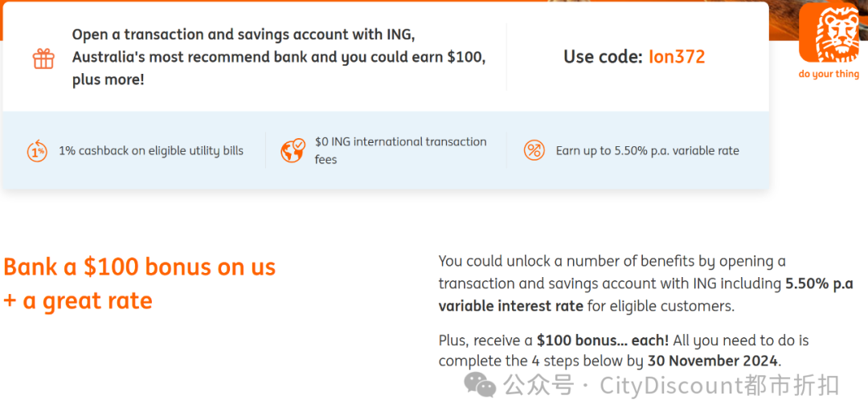Click "$0 ING international transaction fees" text
This screenshot has height=420, width=868.
[x=400, y=150]
